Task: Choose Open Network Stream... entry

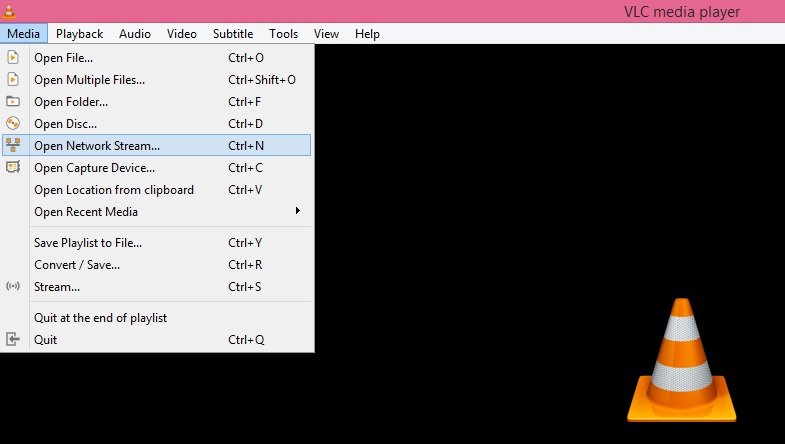Action: 157,145
